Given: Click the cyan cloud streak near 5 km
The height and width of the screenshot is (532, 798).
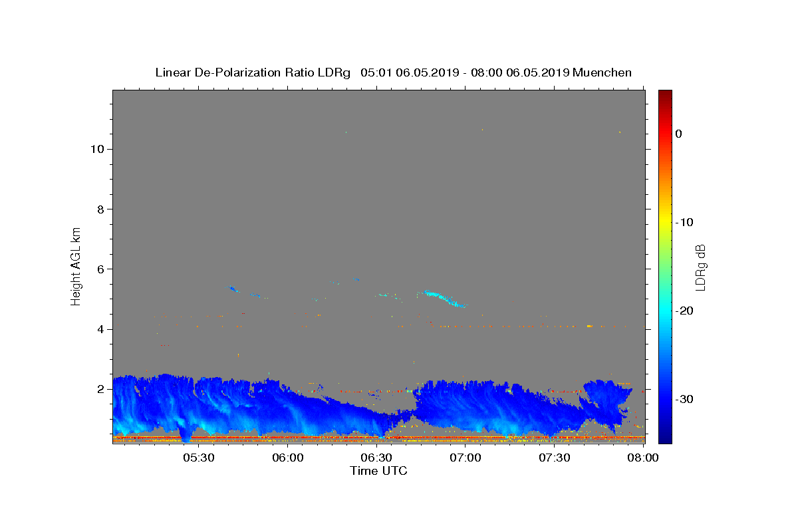Looking at the screenshot, I should tap(442, 299).
